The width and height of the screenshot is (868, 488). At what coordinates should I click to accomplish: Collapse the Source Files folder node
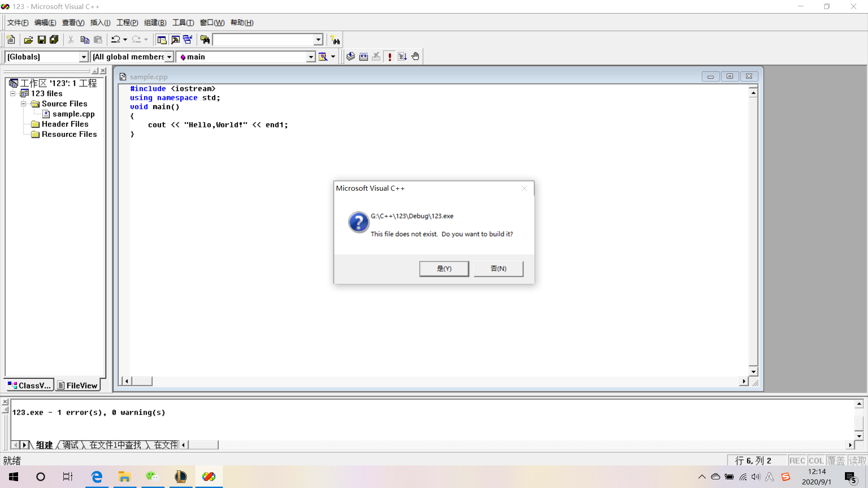(x=24, y=104)
